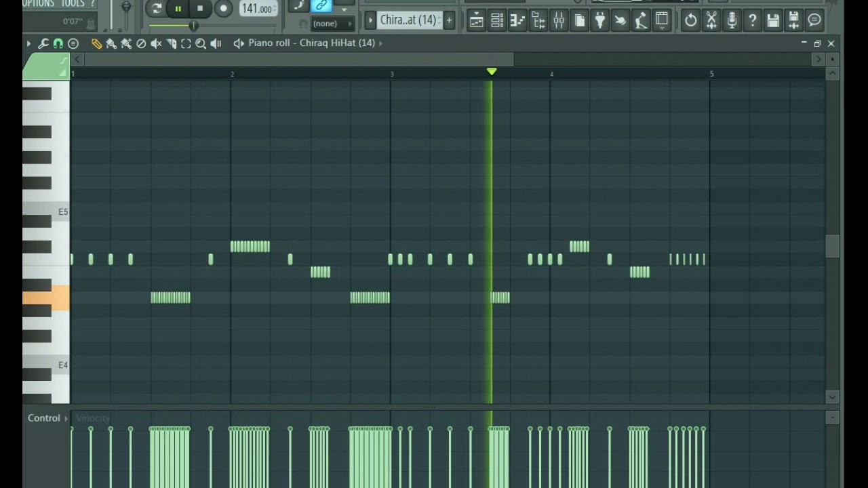Screen dimensions: 868x488
Task: Click the microphone recording icon
Action: click(x=732, y=20)
